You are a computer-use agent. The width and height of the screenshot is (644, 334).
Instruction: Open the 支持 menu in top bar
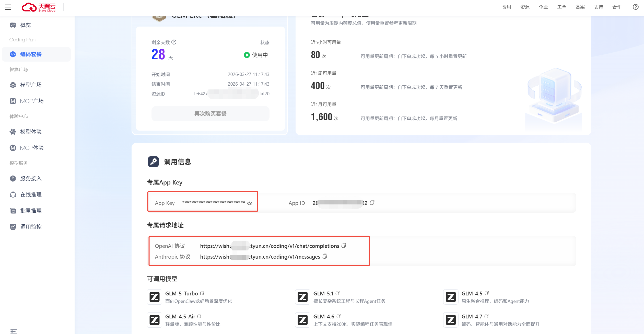598,7
